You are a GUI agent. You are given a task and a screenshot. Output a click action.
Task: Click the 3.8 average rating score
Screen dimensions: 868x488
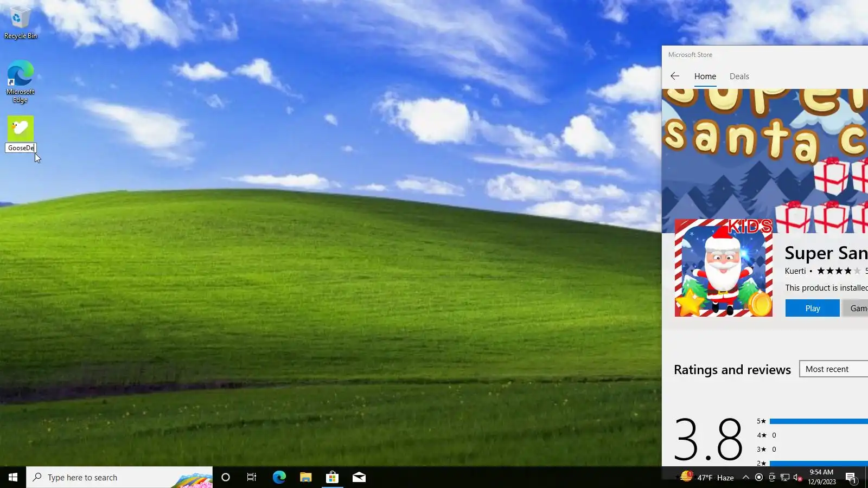[x=708, y=439]
